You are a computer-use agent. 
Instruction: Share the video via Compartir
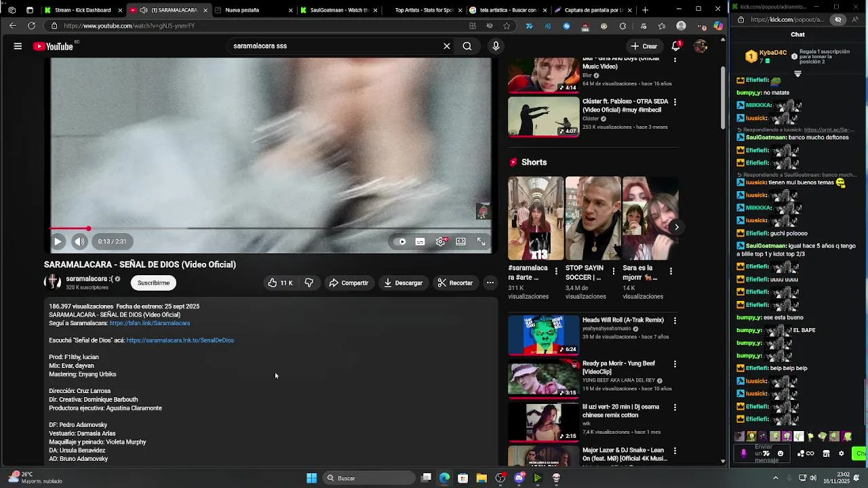click(349, 283)
